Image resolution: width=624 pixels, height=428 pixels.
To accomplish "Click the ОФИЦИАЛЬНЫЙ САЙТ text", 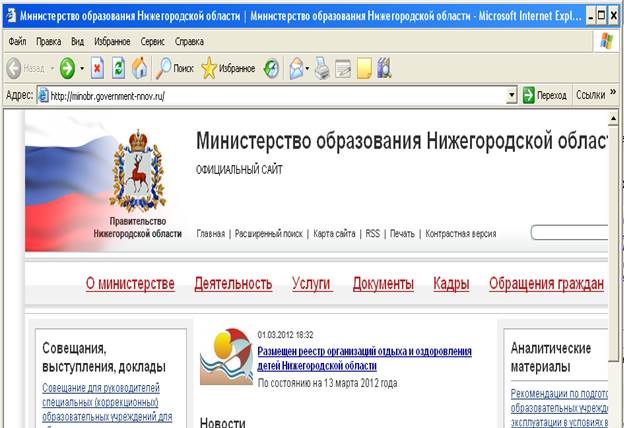I will pos(239,170).
